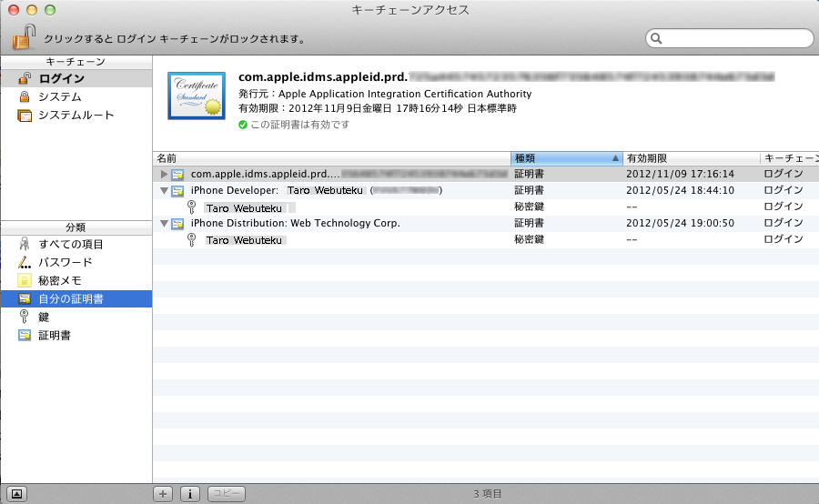The width and height of the screenshot is (819, 504).
Task: Click expiry 2012/11/09 17:16:14 cell
Action: (x=680, y=174)
